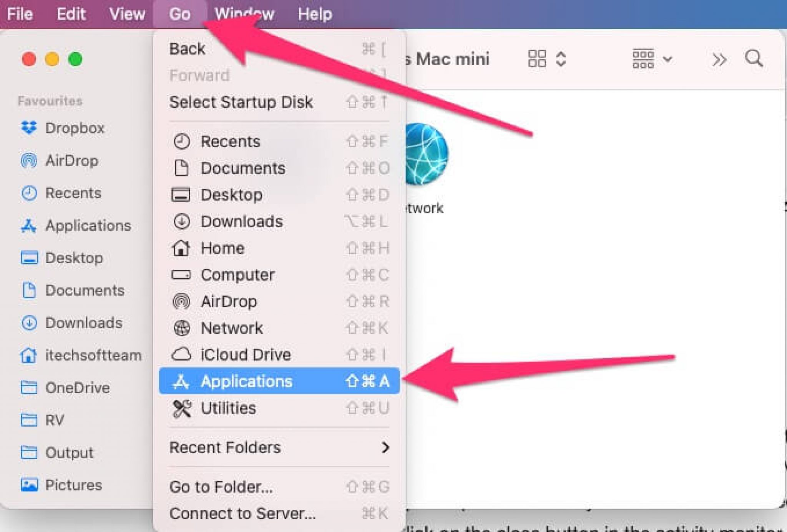Open the itechsoftteam home folder
The image size is (787, 532).
93,355
